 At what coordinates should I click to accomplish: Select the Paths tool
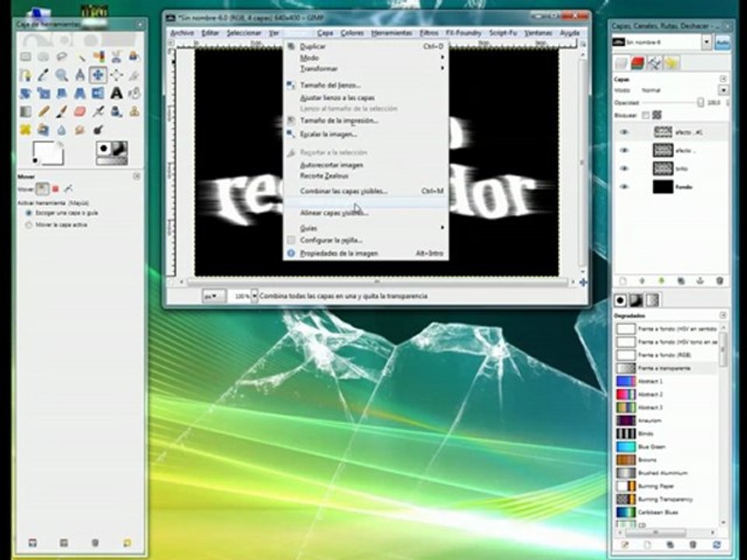(26, 75)
